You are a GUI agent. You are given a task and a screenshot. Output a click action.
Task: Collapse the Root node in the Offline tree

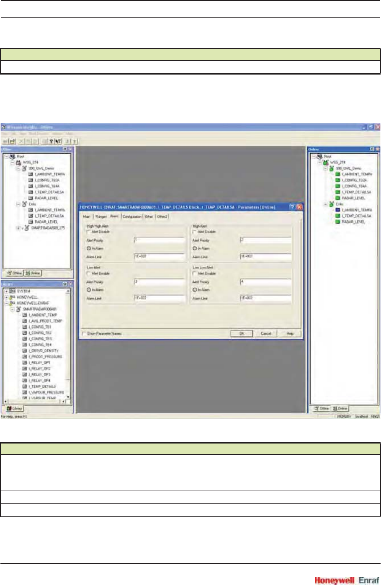pos(7,156)
